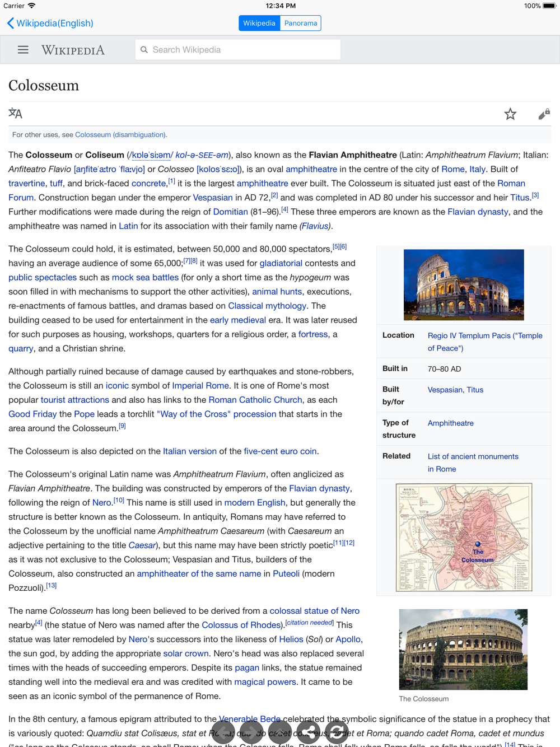Open Colosseum (disambiguation) link

click(x=120, y=135)
